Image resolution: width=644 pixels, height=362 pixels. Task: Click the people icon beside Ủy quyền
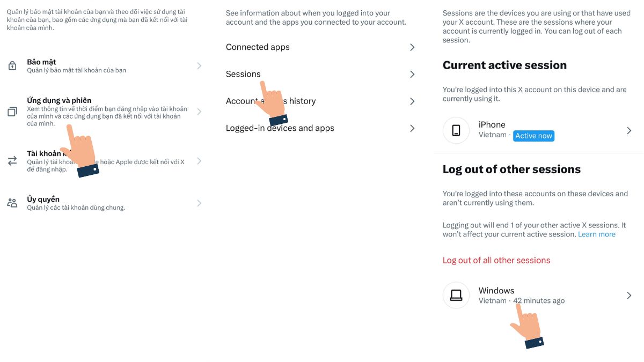[x=12, y=203]
